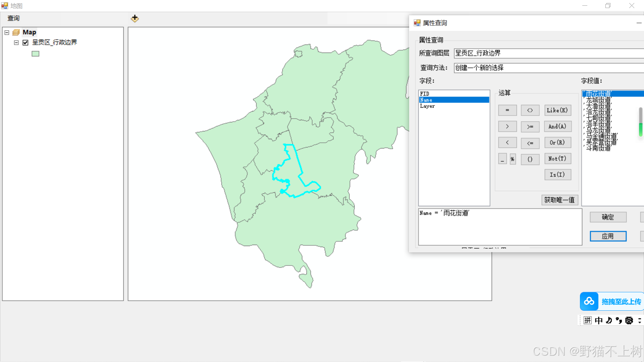Click the 地图 window title bar icon

pyautogui.click(x=4, y=5)
